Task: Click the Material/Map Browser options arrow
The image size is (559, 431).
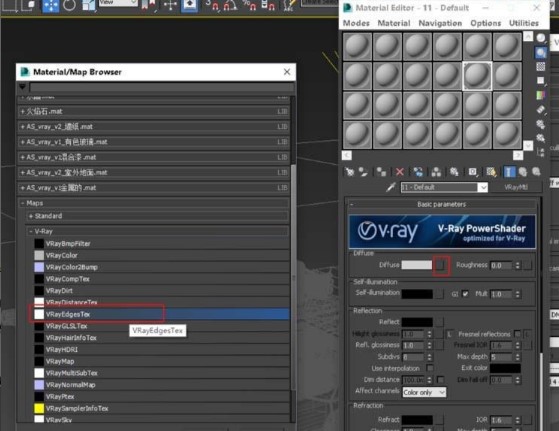Action: pyautogui.click(x=22, y=87)
